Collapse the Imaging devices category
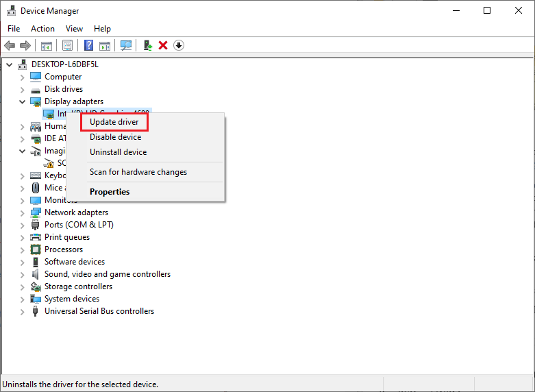 pos(23,151)
